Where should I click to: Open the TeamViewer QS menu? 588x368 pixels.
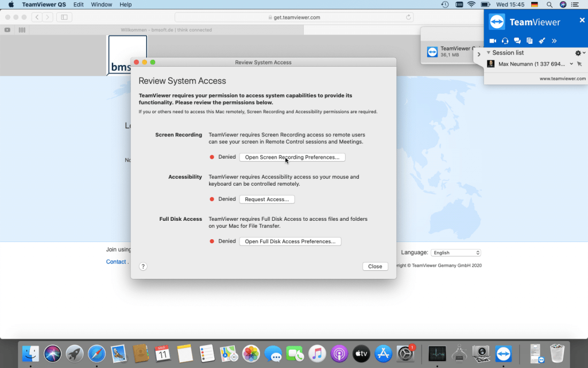tap(44, 5)
